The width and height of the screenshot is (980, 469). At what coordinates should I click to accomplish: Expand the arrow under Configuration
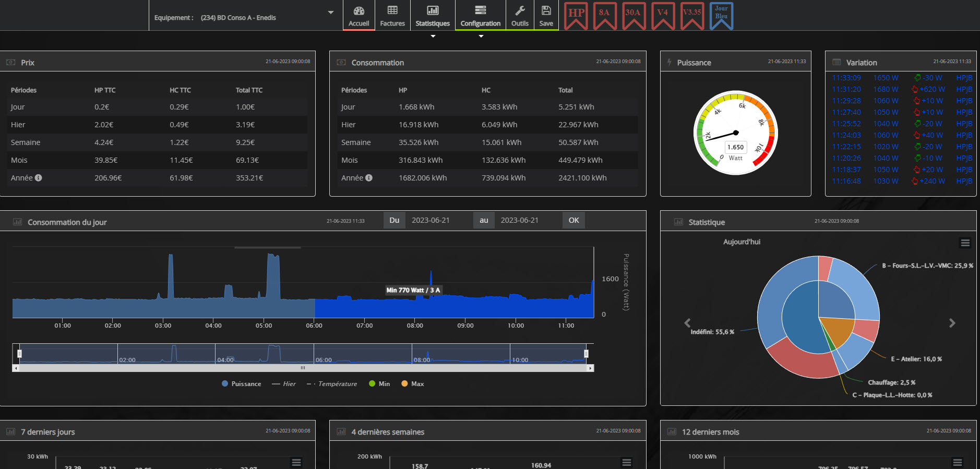pyautogui.click(x=481, y=36)
